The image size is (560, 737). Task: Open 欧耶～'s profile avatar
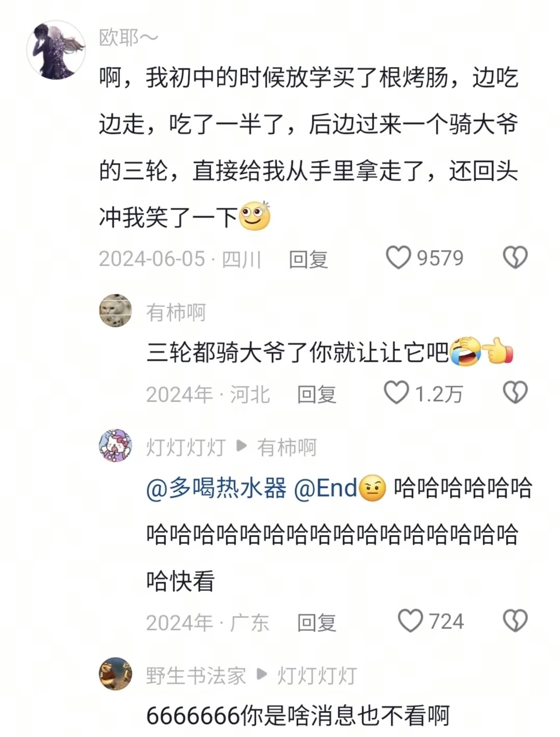click(56, 50)
